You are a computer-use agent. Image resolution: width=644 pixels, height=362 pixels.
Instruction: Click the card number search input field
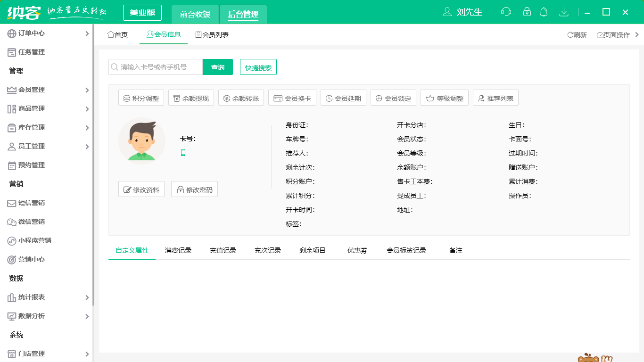point(156,67)
